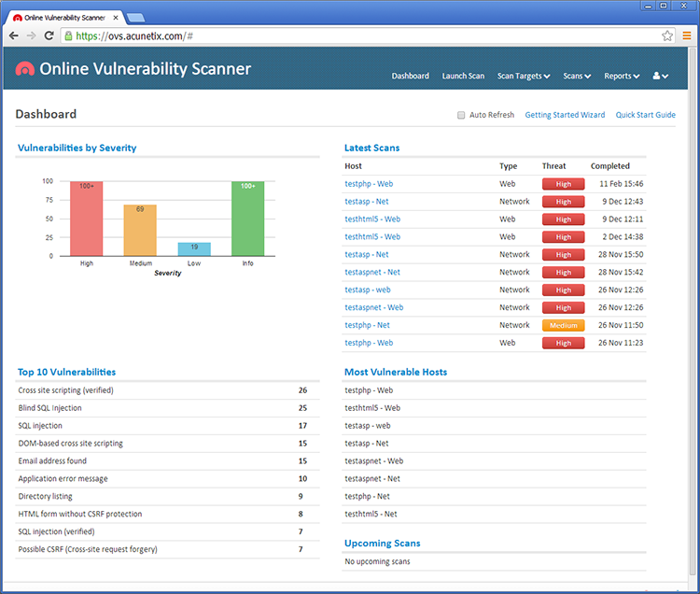This screenshot has height=594, width=700.
Task: Open the Quick Start Guide link
Action: [646, 115]
